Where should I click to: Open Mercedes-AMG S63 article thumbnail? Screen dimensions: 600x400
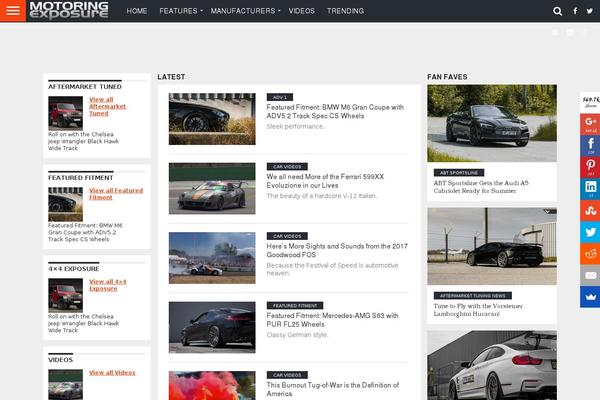(x=212, y=327)
